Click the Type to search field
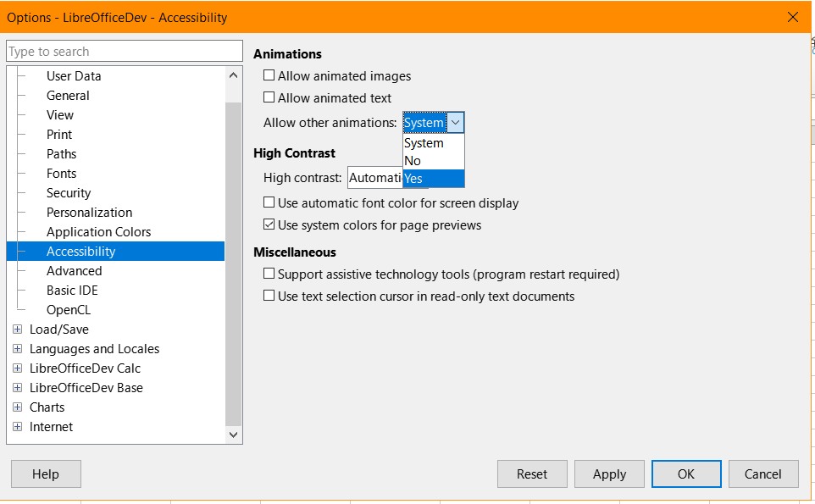 tap(125, 52)
